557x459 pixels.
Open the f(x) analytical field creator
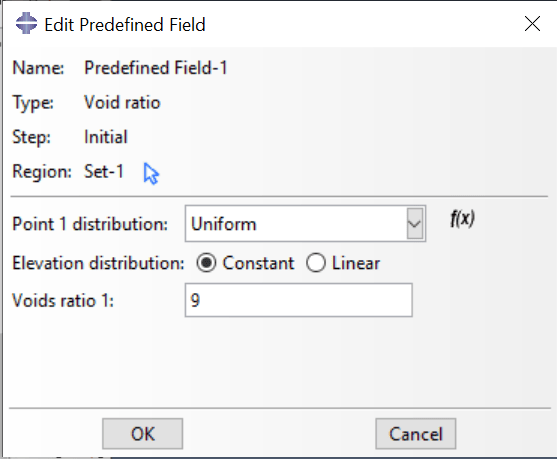(x=462, y=219)
